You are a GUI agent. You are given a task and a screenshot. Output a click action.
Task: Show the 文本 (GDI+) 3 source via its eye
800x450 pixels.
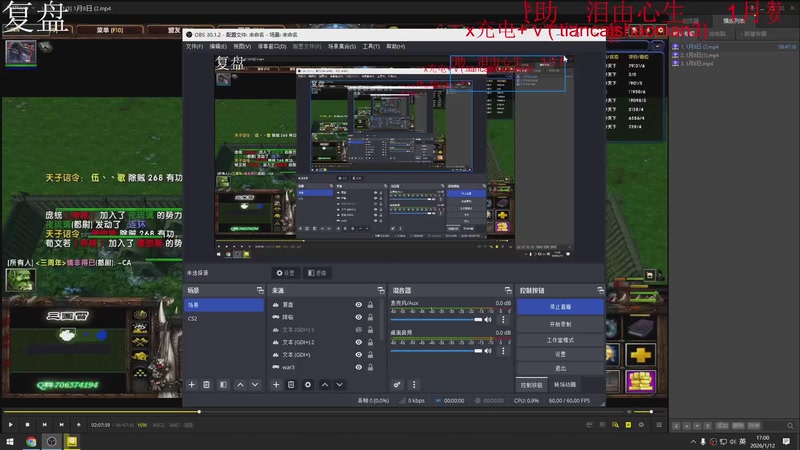359,330
